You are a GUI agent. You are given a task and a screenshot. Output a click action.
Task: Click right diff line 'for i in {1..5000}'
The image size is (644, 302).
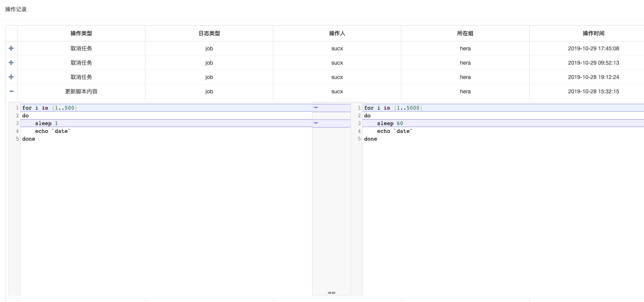click(393, 108)
